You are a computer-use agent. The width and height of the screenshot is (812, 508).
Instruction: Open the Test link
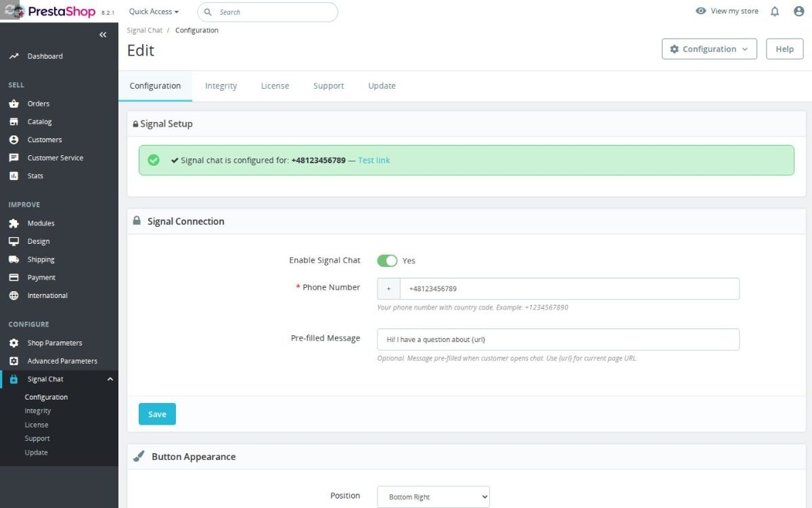[374, 161]
